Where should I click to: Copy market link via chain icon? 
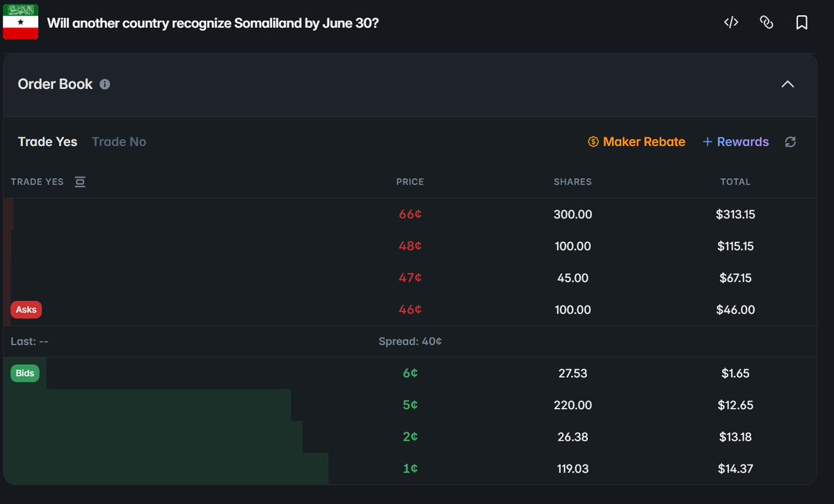click(767, 22)
